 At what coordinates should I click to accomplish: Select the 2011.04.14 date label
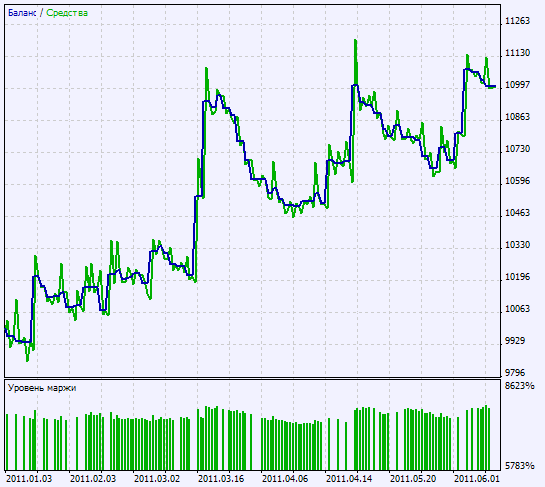click(349, 479)
